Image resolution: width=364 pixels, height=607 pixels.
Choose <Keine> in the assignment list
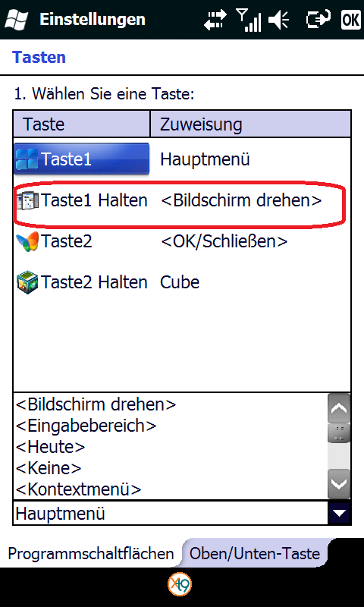tap(49, 468)
